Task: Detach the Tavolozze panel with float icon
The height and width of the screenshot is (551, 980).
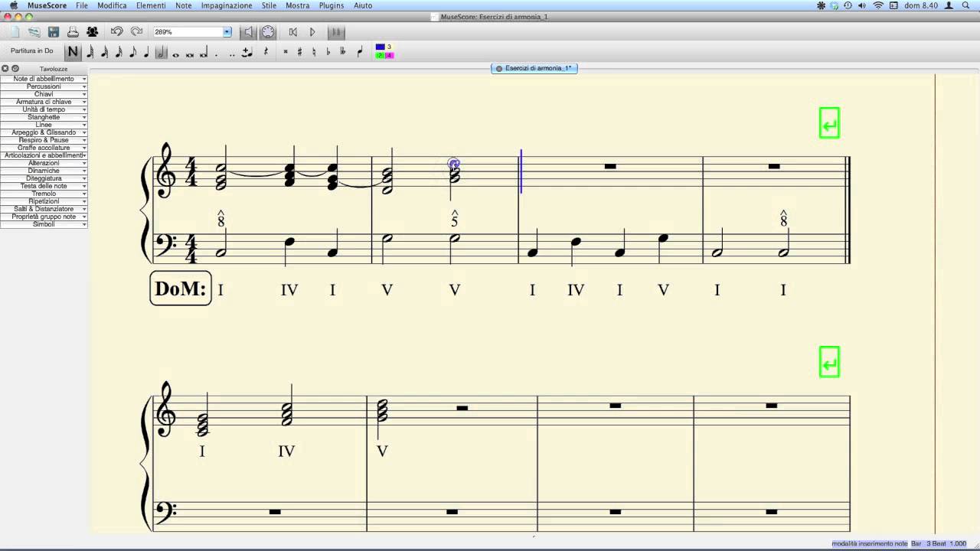Action: pyautogui.click(x=15, y=69)
